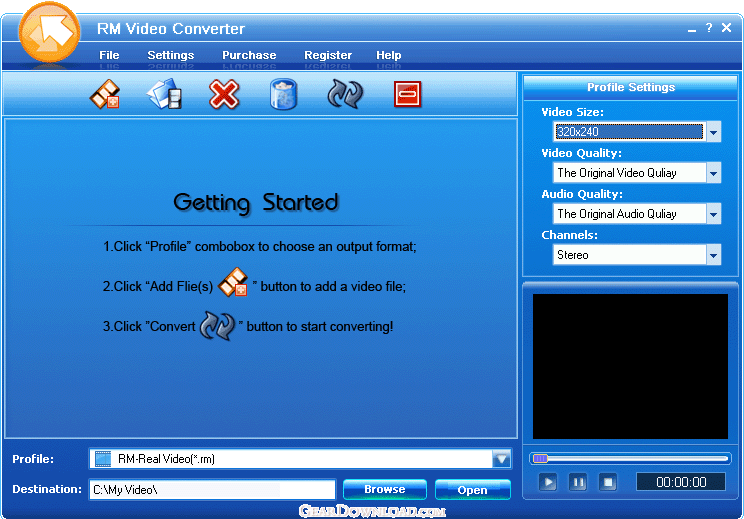
Task: Click the Destination path input field
Action: [213, 489]
